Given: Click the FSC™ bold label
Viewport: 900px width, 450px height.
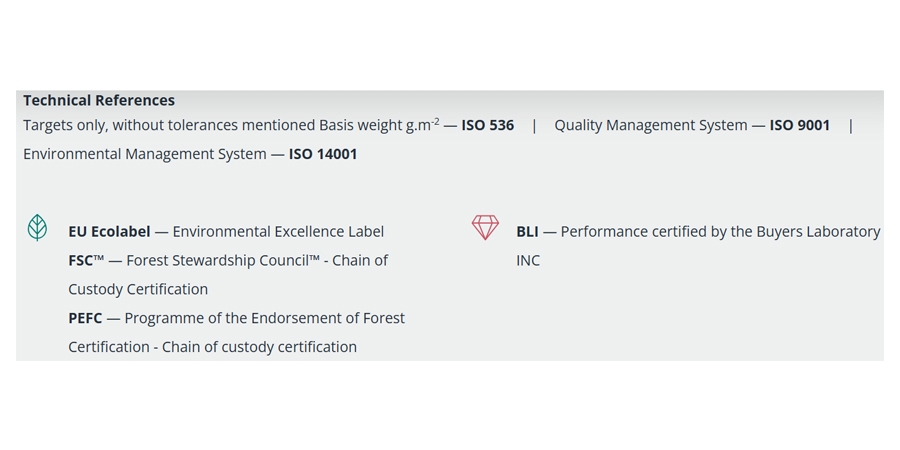Looking at the screenshot, I should 86,260.
